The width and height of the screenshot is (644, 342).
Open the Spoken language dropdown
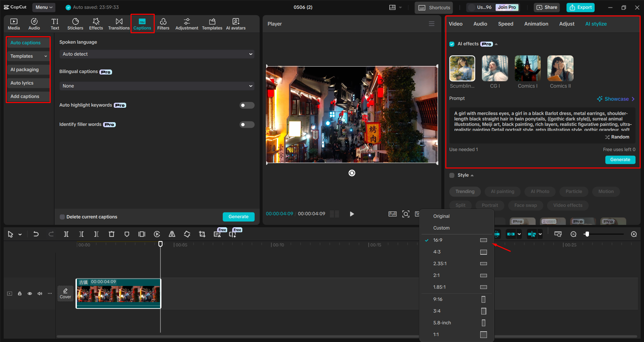click(156, 54)
